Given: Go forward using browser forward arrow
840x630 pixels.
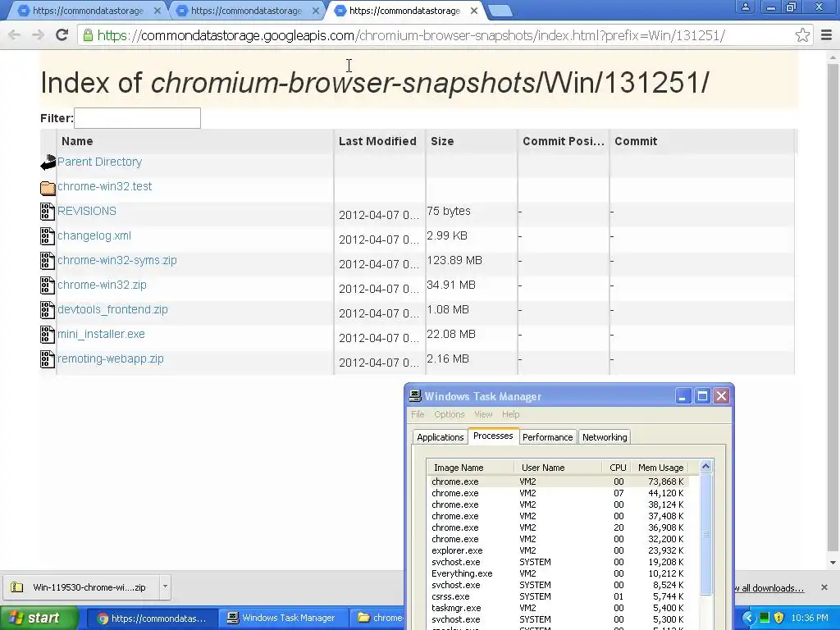Looking at the screenshot, I should pos(38,35).
